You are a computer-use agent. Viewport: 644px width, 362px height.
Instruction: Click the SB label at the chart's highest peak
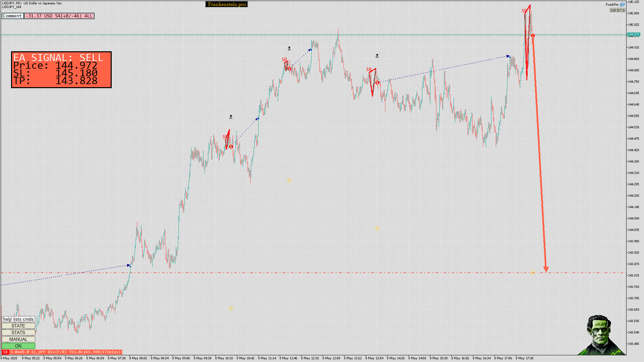pyautogui.click(x=524, y=11)
